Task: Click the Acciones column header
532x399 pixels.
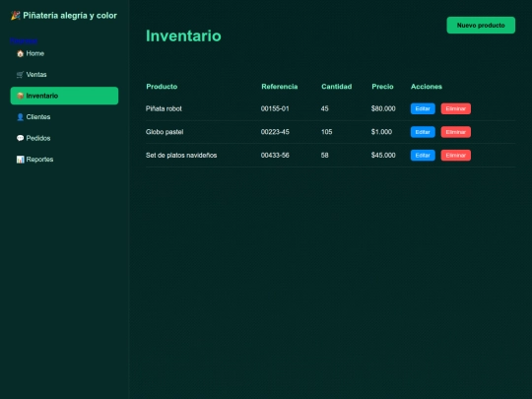Action: (x=427, y=87)
